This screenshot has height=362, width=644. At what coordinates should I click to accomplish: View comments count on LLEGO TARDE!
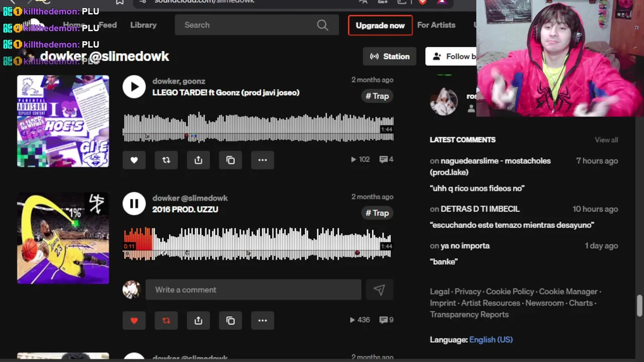pyautogui.click(x=386, y=159)
